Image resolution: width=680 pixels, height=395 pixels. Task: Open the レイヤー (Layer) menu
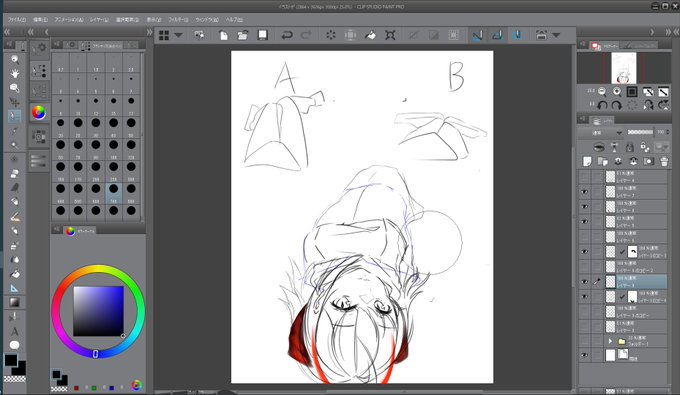click(x=99, y=20)
